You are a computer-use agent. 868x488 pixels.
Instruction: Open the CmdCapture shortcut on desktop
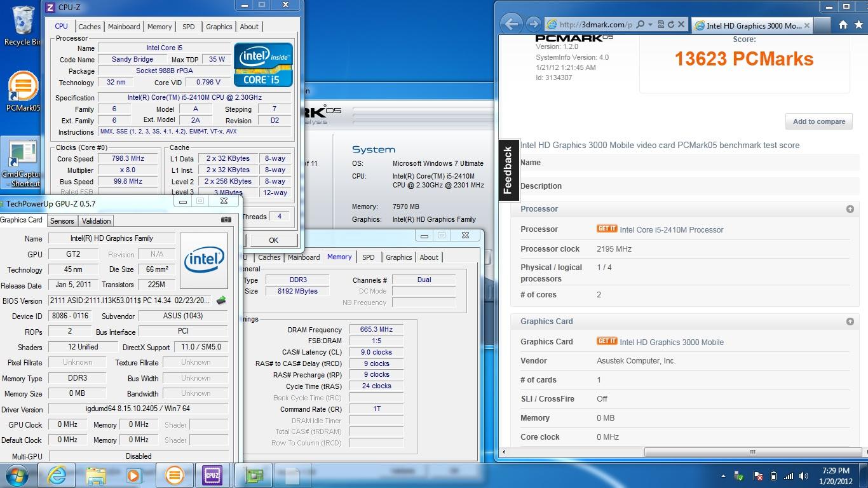coord(22,163)
